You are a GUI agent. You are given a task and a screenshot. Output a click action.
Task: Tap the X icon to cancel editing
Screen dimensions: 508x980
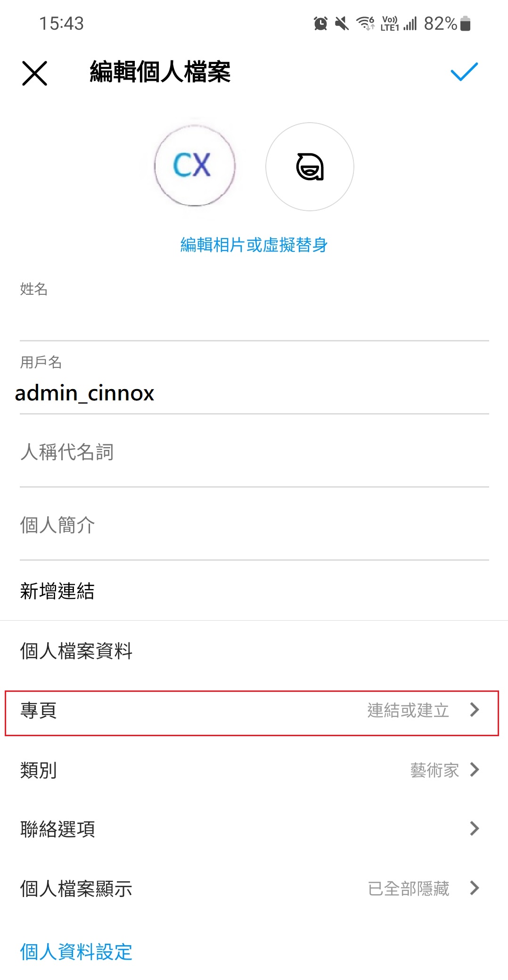tap(34, 73)
